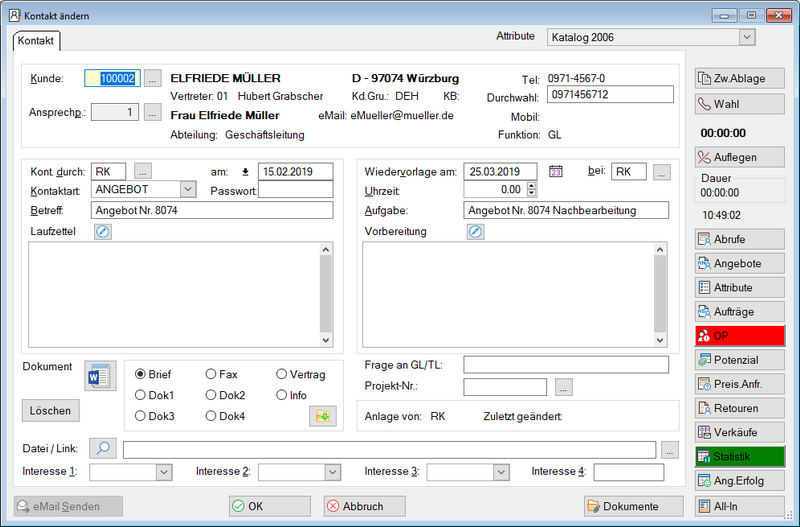The width and height of the screenshot is (800, 527).
Task: Expand the Interesse 2 dropdown
Action: (x=332, y=472)
